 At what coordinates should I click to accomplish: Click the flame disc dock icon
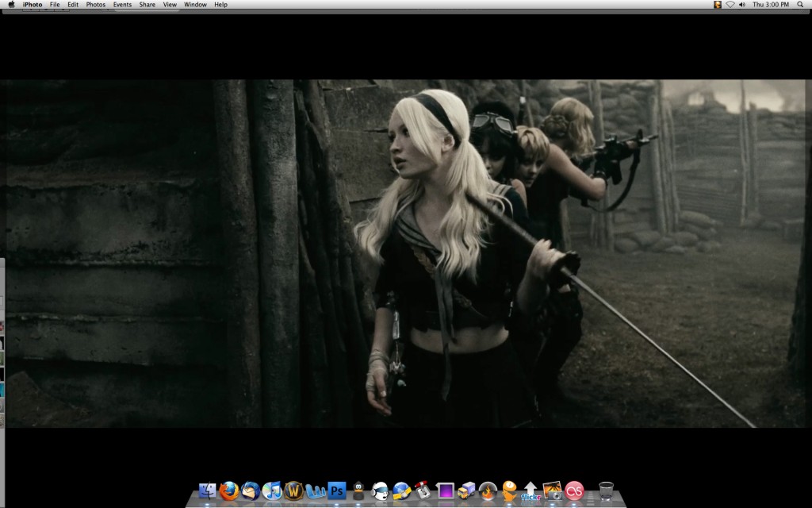[488, 491]
